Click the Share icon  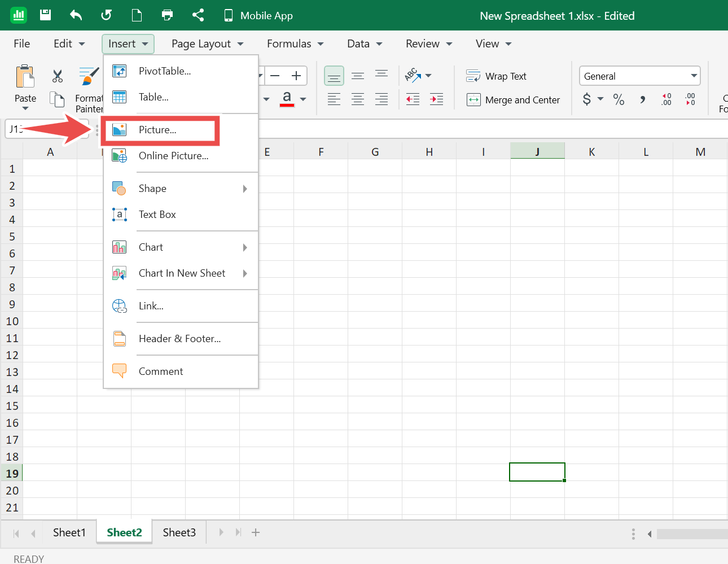click(198, 15)
